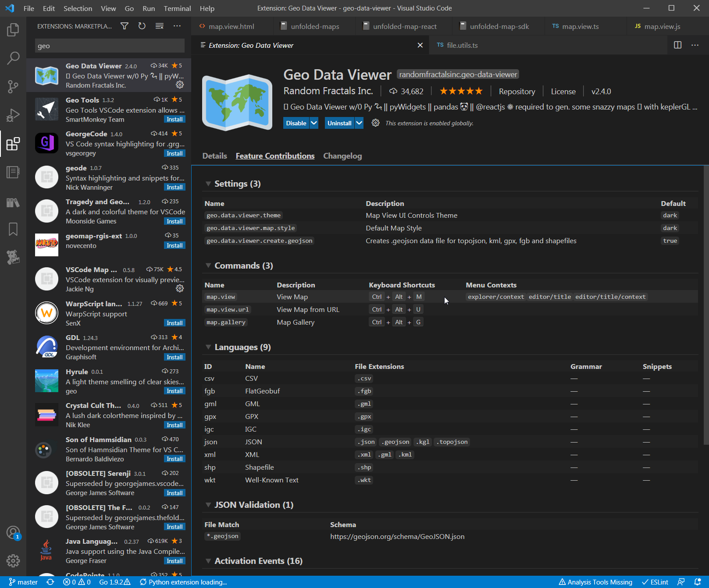Viewport: 709px width, 588px height.
Task: Uninstall the Geo Data Viewer extension
Action: pos(339,123)
